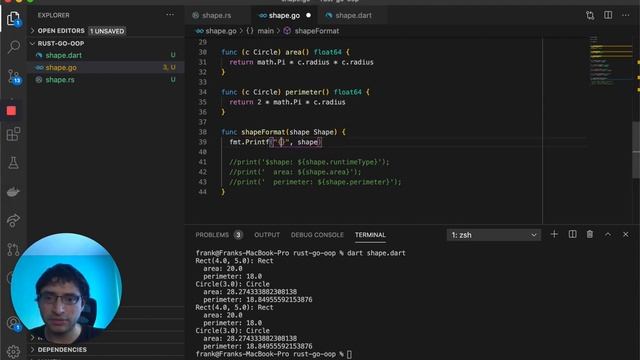
Task: Click the fmt.Printf code line
Action: click(x=276, y=142)
